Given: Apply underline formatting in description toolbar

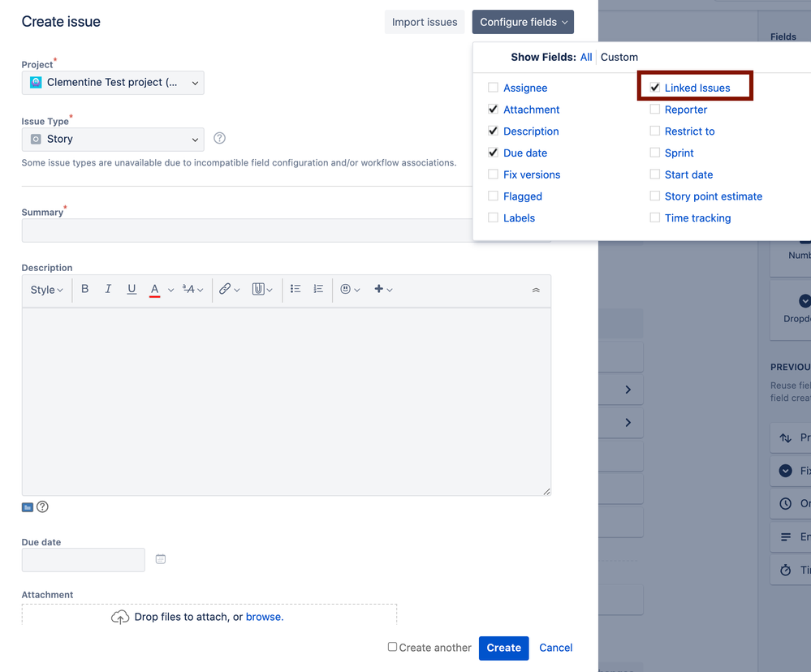Looking at the screenshot, I should click(x=132, y=289).
